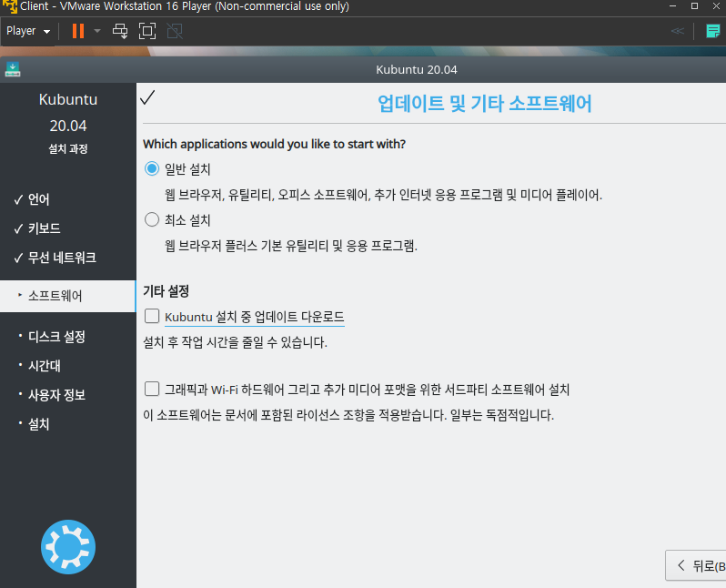This screenshot has width=726, height=588.
Task: Click the 설치 과정 sidebar label
Action: [x=68, y=148]
